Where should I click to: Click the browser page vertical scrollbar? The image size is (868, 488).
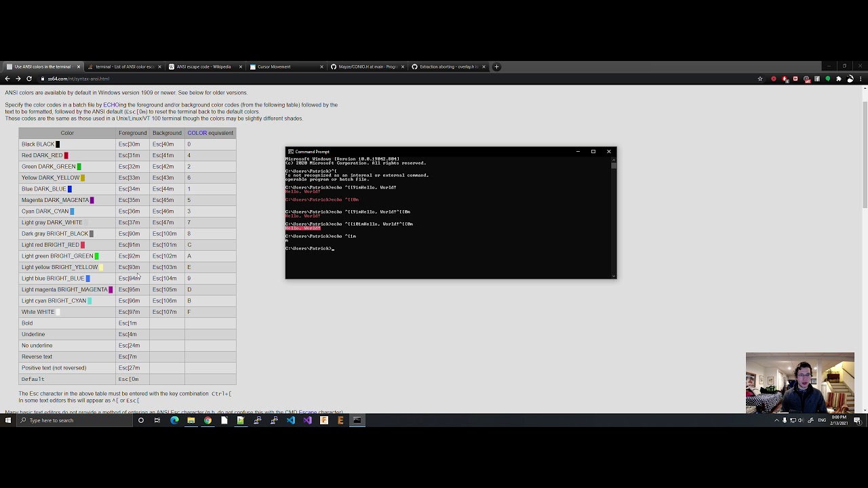865,156
